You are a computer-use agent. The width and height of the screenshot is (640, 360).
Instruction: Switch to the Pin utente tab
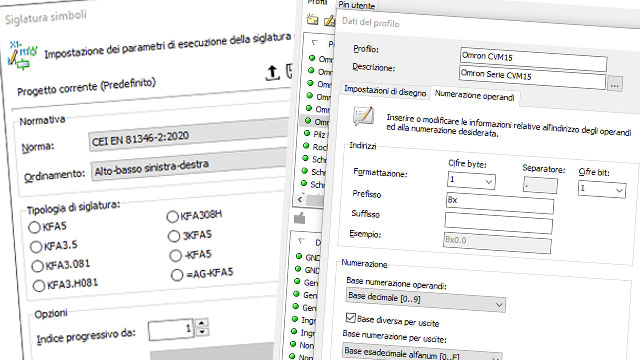point(356,5)
